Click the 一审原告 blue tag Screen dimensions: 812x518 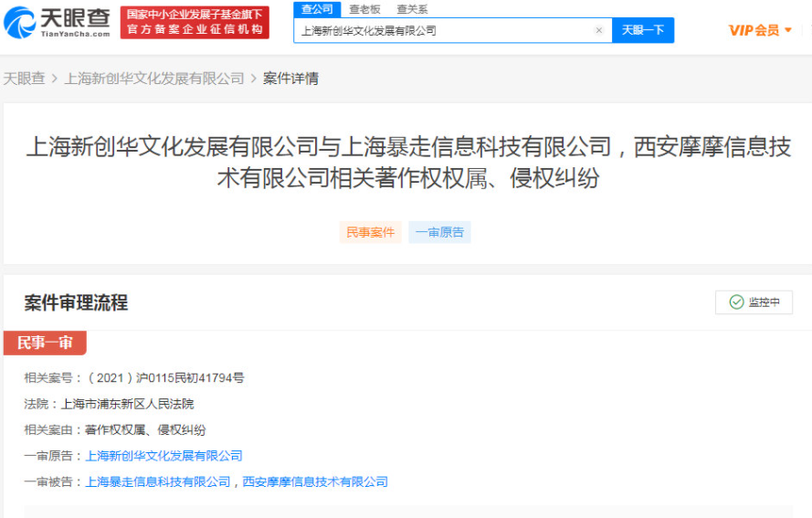pos(439,233)
